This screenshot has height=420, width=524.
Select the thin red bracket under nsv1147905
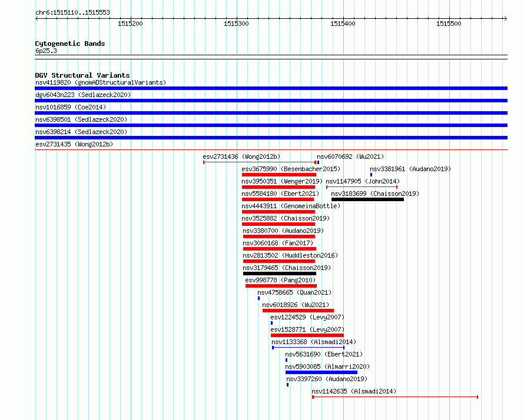click(362, 187)
